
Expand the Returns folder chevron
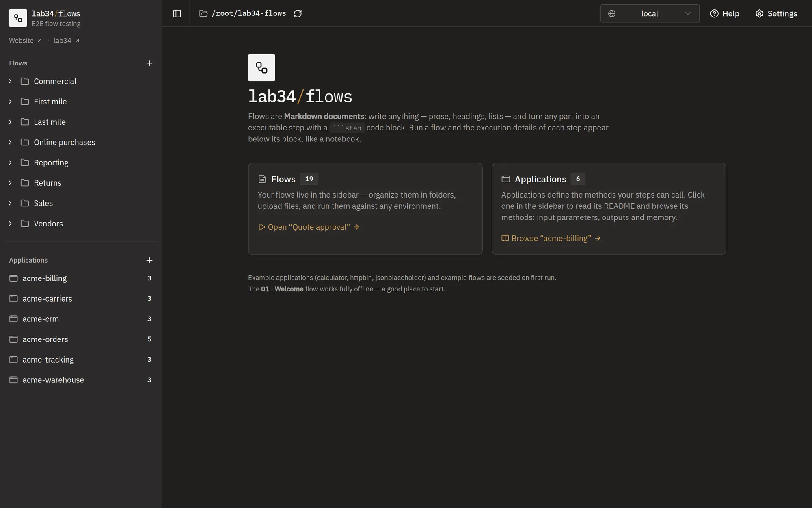tap(10, 183)
